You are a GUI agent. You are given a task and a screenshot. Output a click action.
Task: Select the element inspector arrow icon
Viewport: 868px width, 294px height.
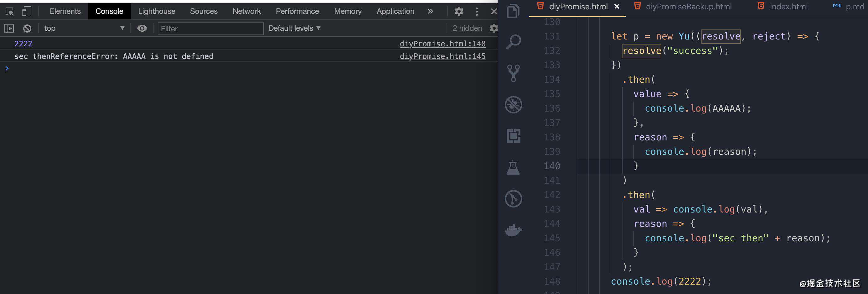(10, 12)
